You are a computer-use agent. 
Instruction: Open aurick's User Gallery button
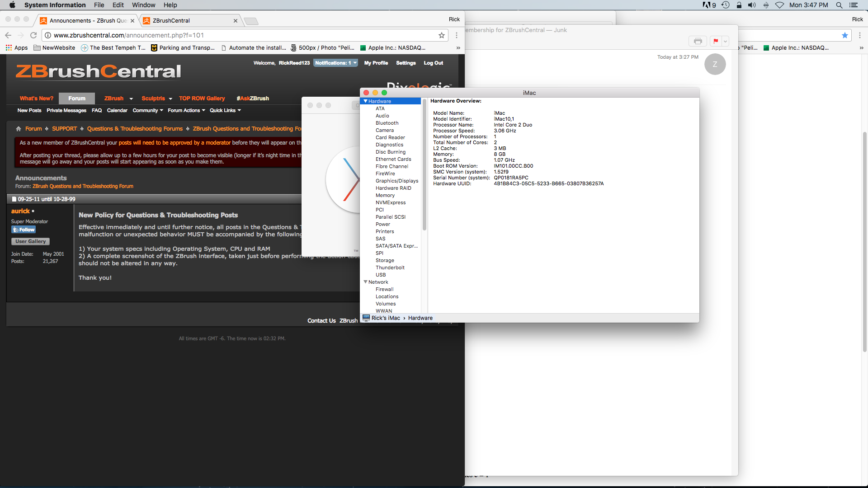coord(30,241)
